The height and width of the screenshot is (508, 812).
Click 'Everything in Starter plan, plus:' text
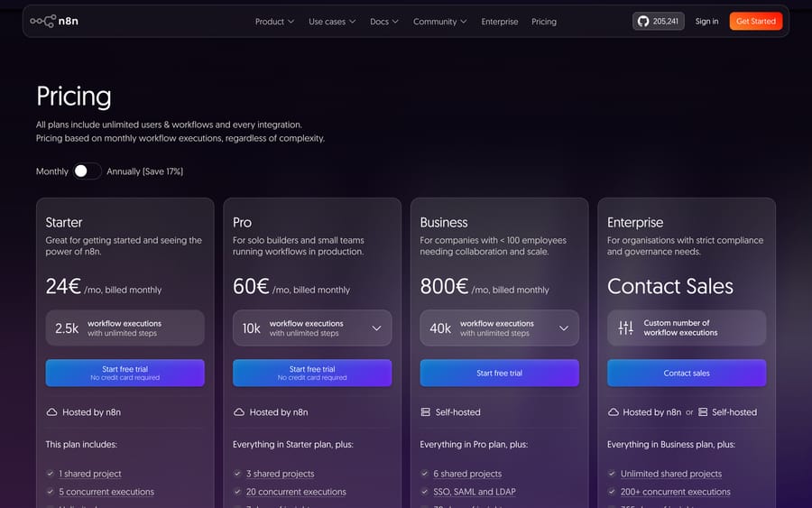[293, 444]
